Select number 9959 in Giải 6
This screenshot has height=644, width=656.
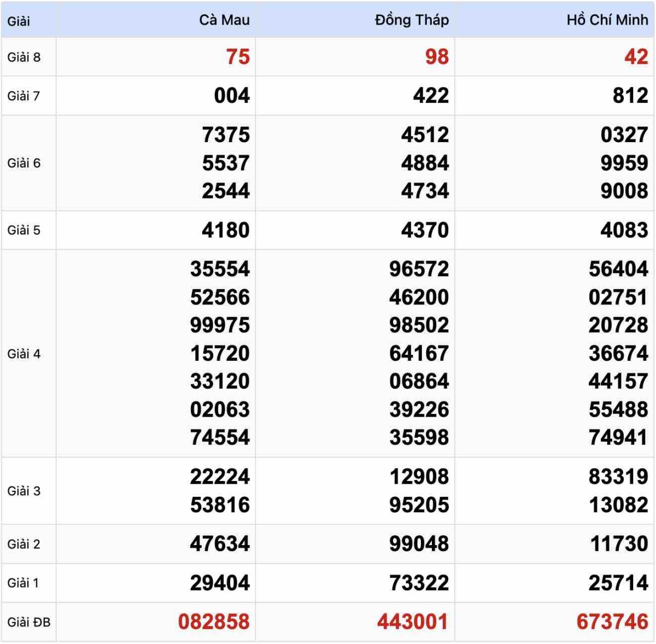click(x=624, y=163)
